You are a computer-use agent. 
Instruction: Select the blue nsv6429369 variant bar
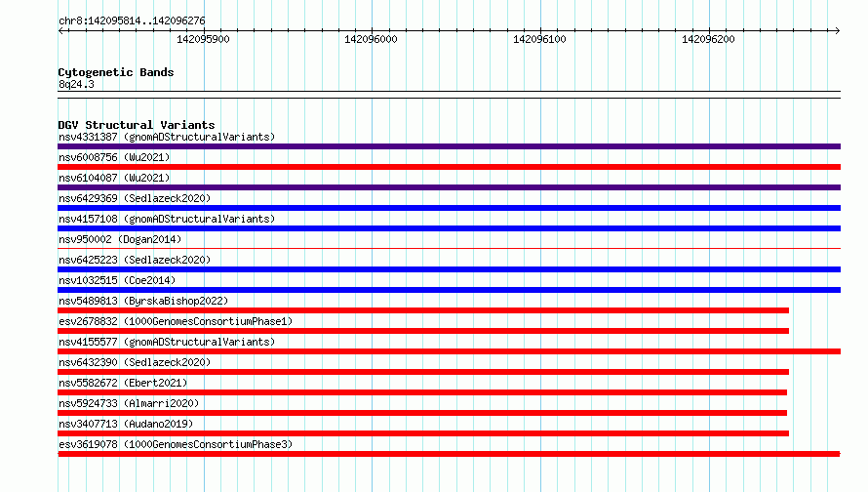pos(449,208)
